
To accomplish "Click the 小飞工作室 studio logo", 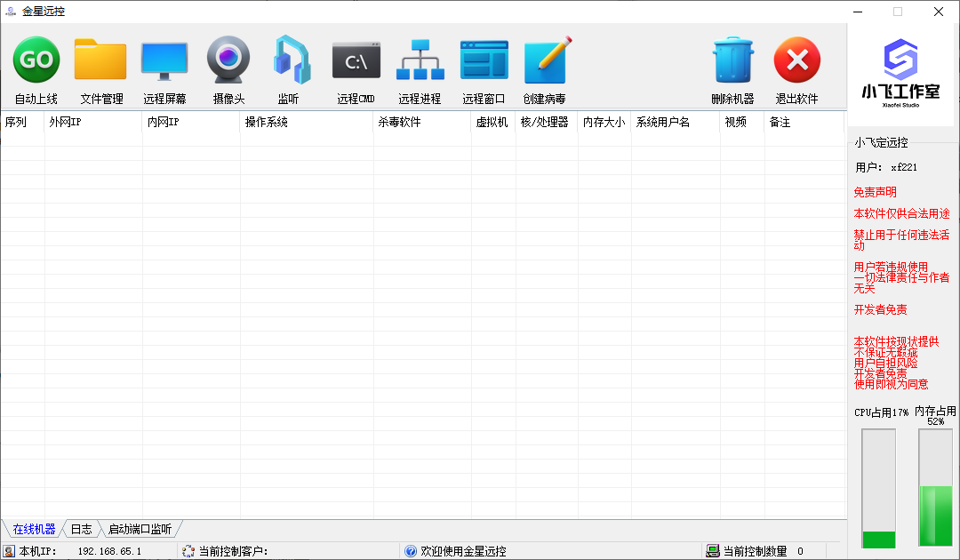I will click(900, 74).
